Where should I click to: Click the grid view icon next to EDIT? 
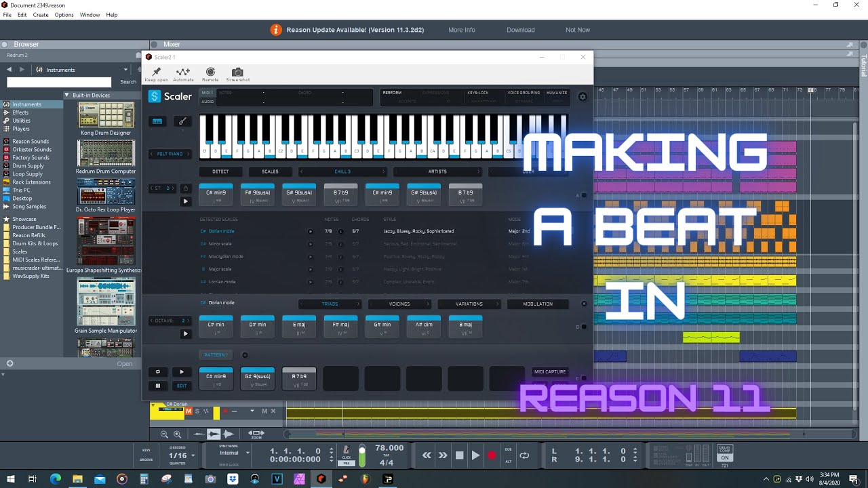tap(158, 386)
